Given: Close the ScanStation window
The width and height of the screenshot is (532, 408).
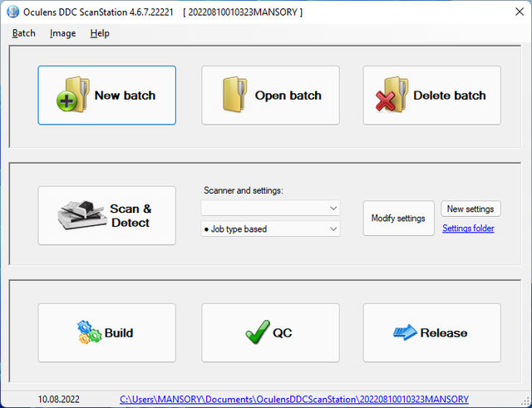Looking at the screenshot, I should click(520, 12).
